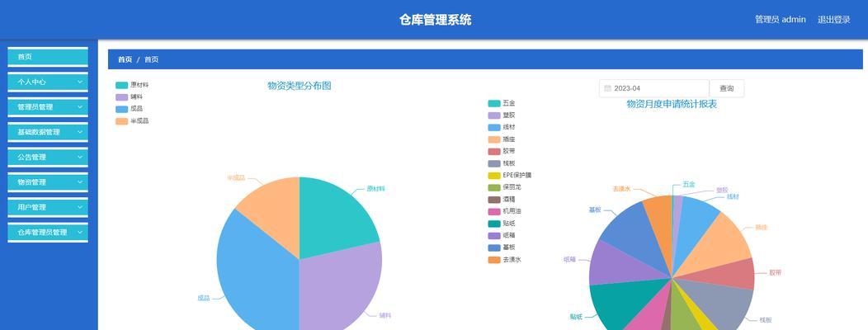Viewport: 868px width, 330px height.
Task: Toggle the 半成品 legend swatch
Action: click(122, 121)
